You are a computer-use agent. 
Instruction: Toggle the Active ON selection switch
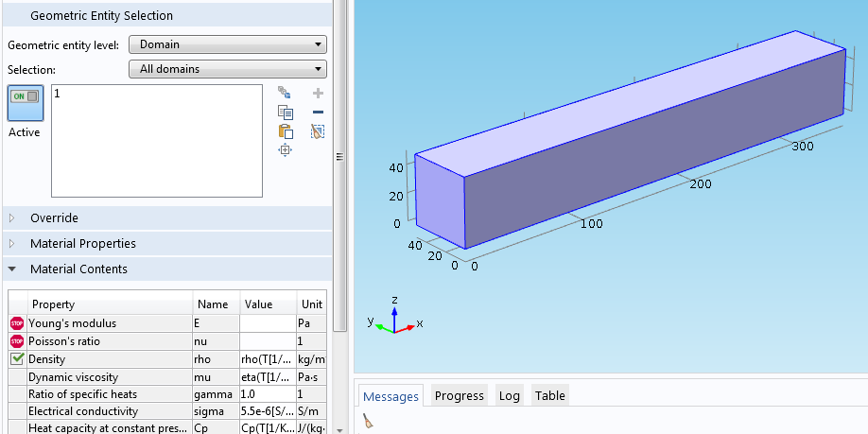click(25, 102)
